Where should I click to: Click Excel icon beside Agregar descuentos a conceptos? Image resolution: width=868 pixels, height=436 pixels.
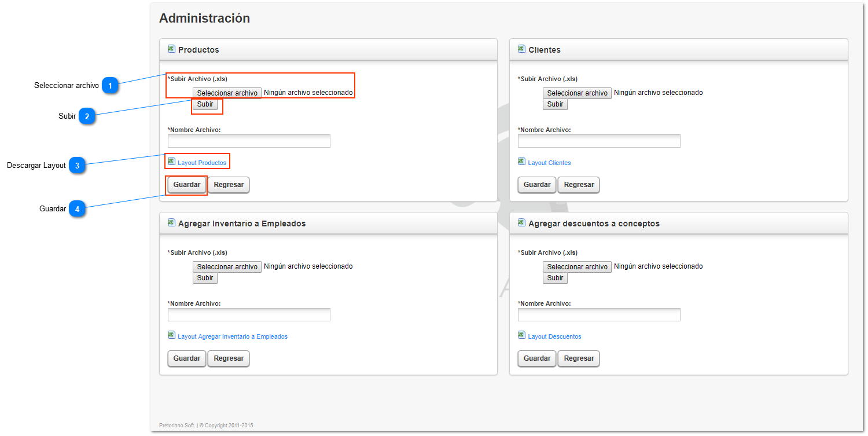click(521, 223)
